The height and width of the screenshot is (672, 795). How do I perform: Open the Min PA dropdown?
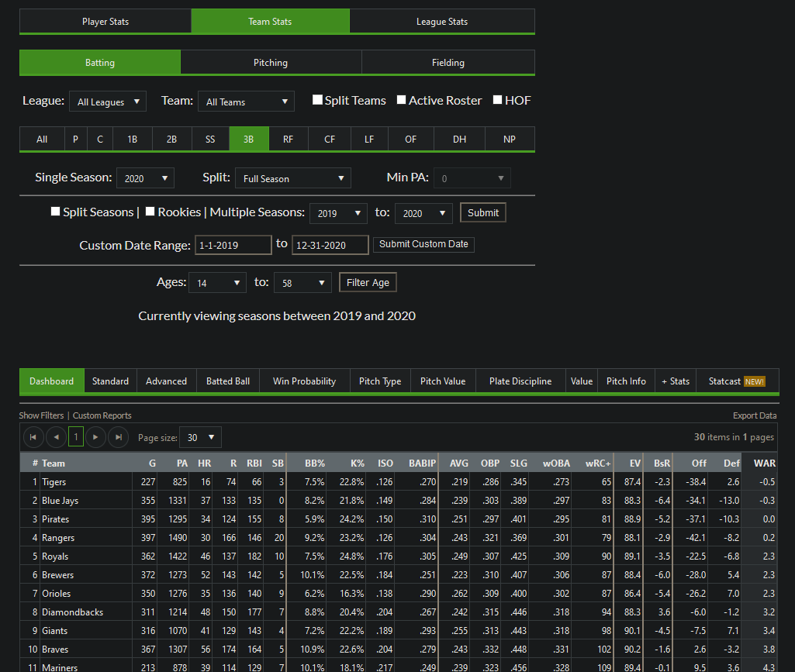coord(472,178)
